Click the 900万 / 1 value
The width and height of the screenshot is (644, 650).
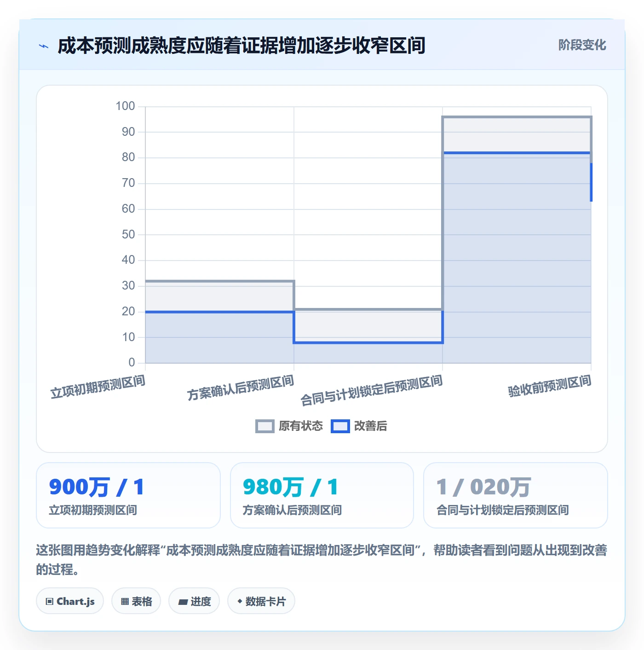click(x=97, y=487)
